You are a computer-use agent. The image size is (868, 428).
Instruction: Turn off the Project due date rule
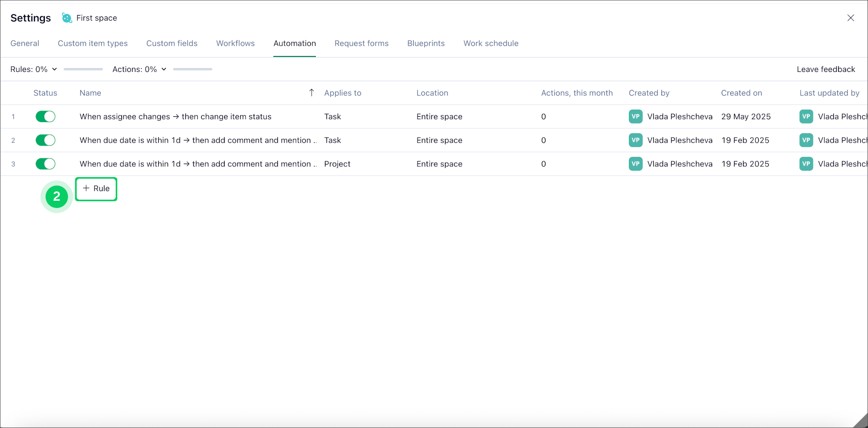45,164
